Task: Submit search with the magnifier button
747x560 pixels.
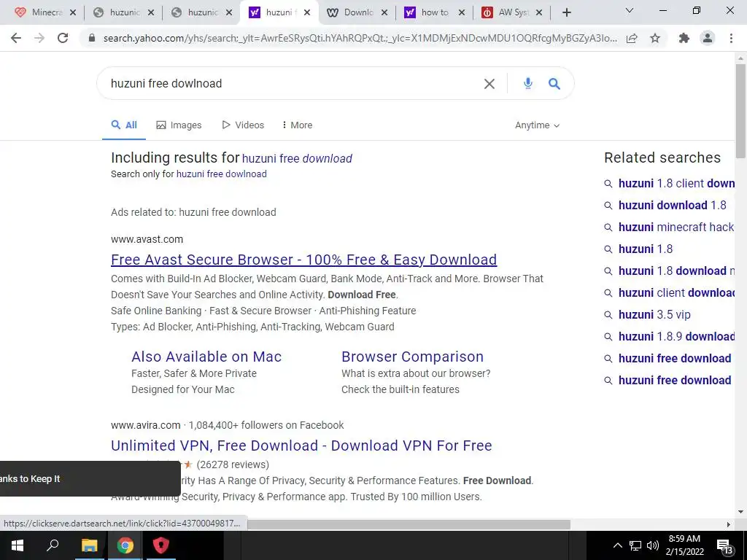Action: click(x=554, y=84)
